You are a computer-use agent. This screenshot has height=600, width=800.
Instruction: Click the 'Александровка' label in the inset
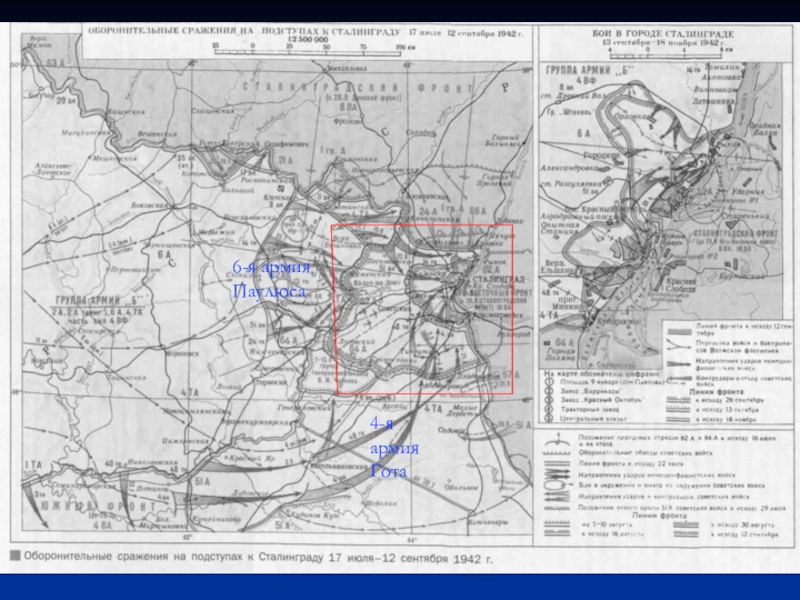click(x=567, y=167)
